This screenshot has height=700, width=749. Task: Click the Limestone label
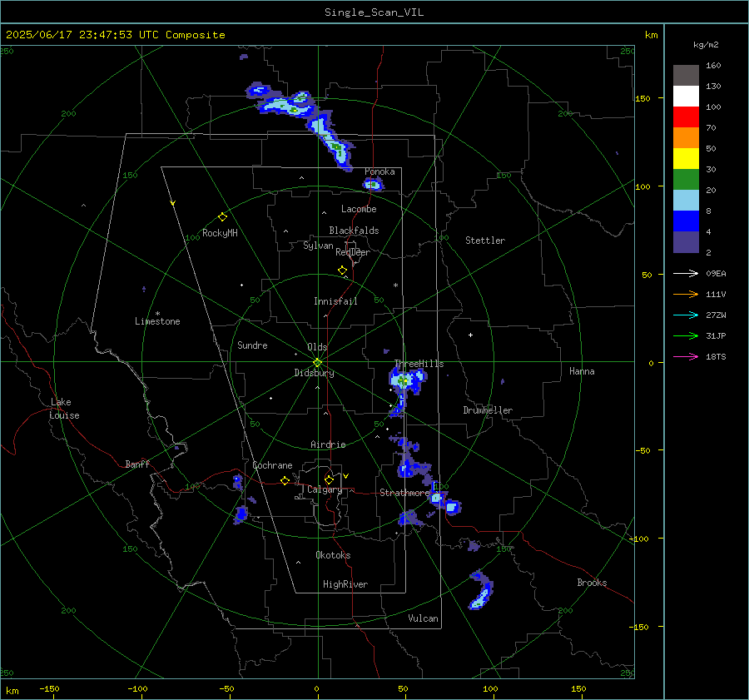tap(157, 321)
